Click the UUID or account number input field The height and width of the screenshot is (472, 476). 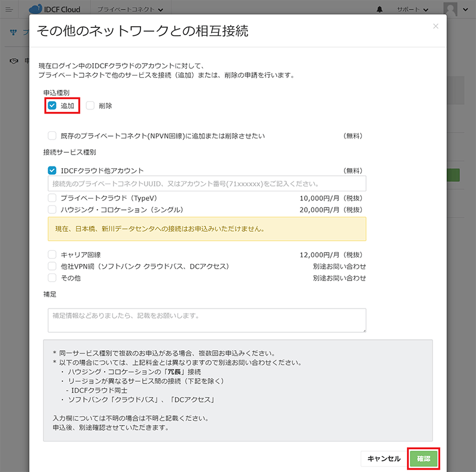206,184
